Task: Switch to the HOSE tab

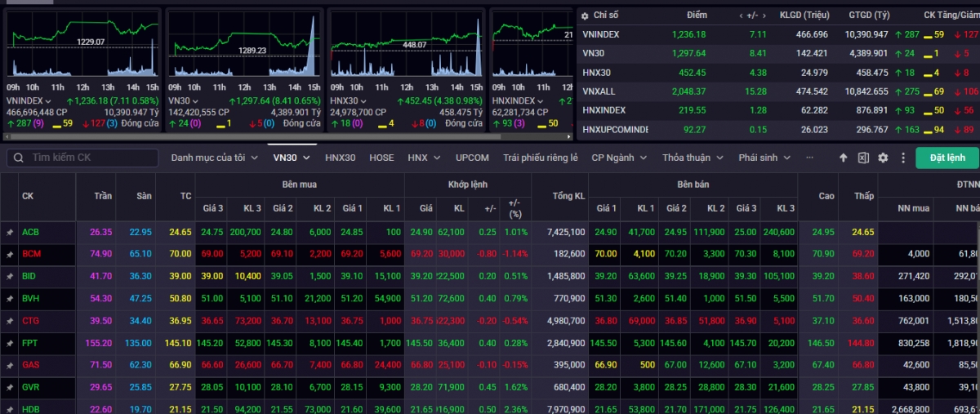Action: (x=381, y=158)
